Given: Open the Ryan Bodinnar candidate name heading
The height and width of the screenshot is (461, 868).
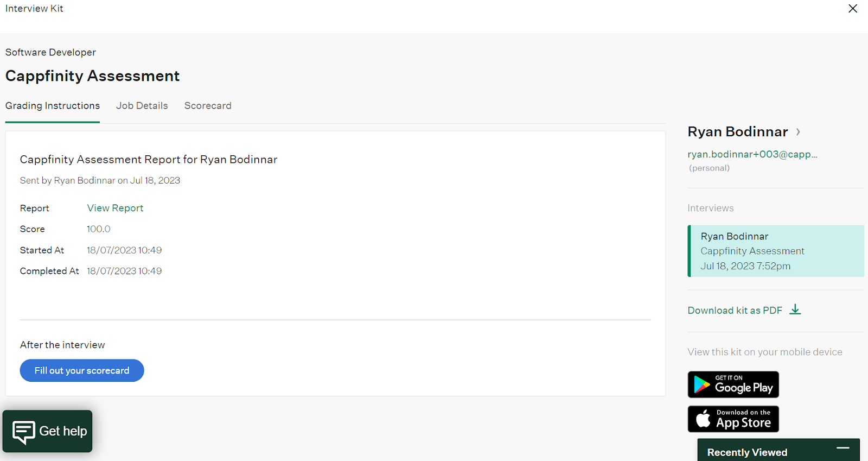Looking at the screenshot, I should coord(738,132).
